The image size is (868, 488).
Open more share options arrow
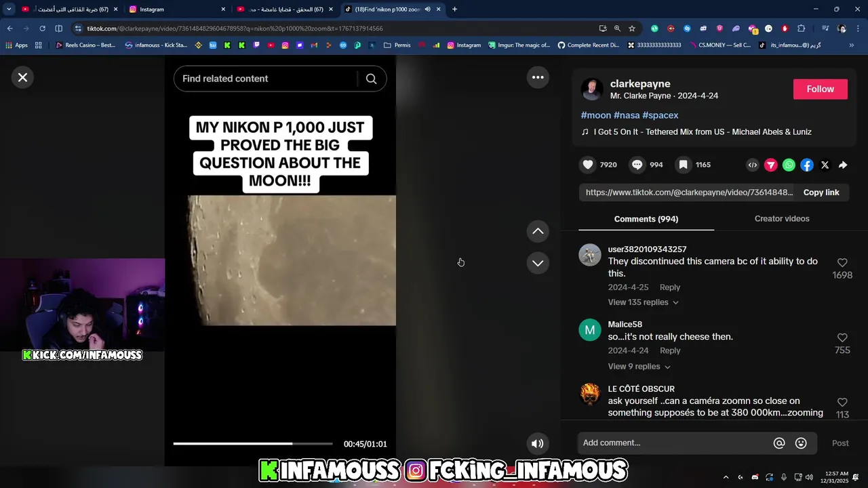(843, 165)
